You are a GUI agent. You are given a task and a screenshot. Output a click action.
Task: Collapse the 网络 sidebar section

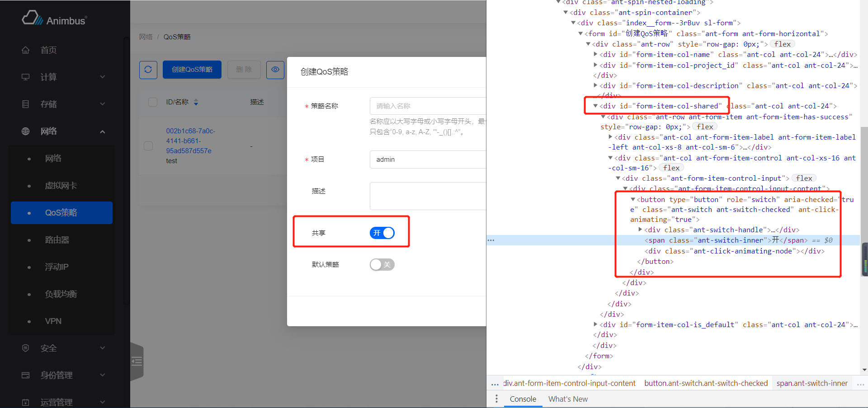[102, 131]
